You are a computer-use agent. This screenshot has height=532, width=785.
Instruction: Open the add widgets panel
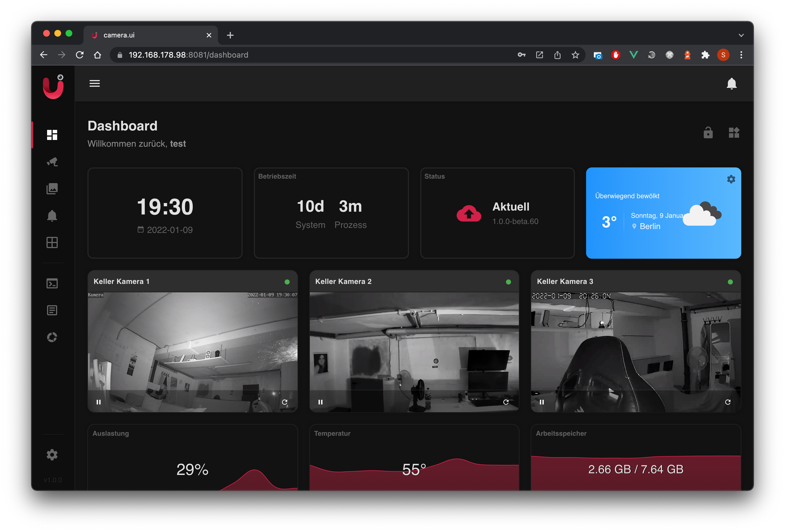734,133
